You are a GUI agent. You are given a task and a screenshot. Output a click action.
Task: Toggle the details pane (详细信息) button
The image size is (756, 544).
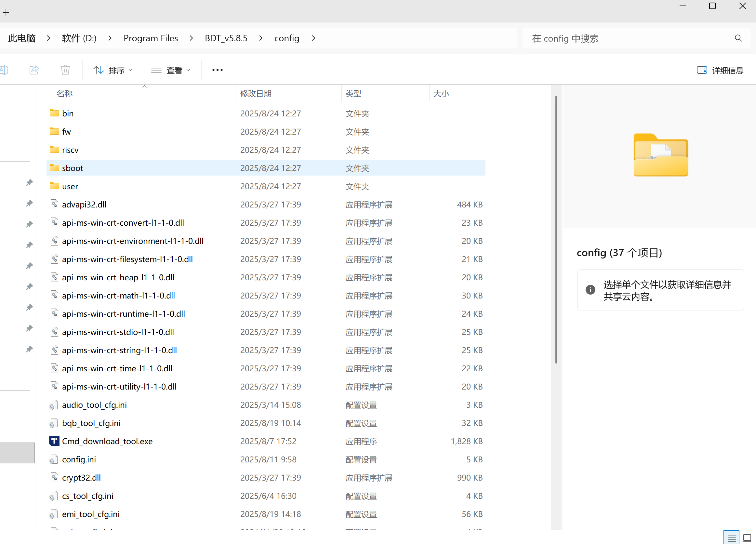tap(720, 70)
